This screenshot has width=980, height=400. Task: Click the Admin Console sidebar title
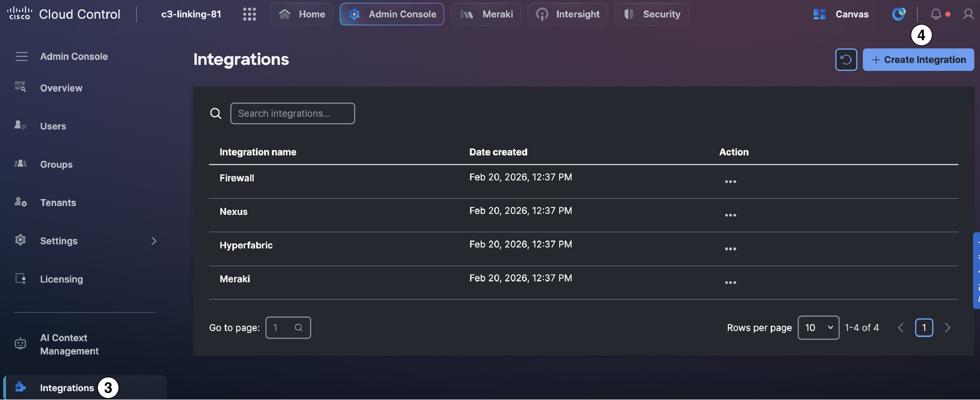pos(74,56)
